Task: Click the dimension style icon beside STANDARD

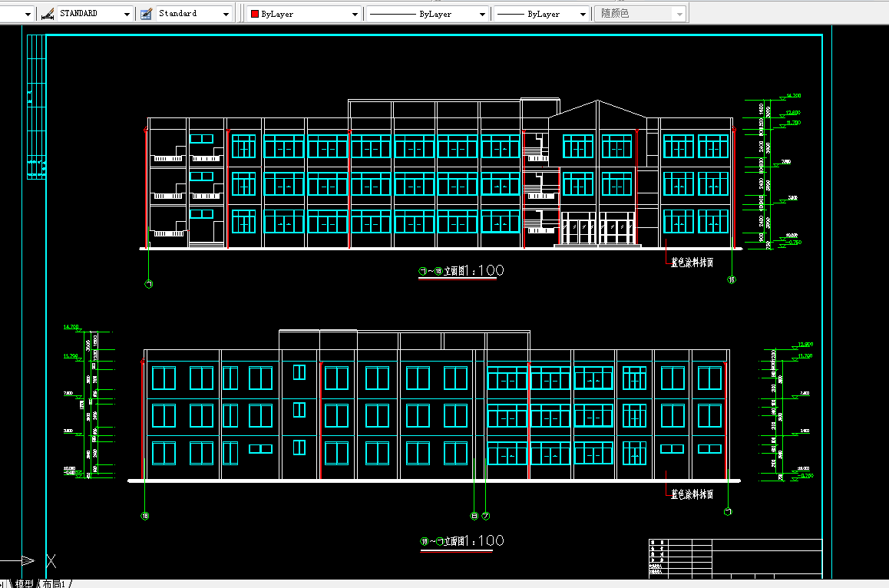Action: click(x=48, y=14)
